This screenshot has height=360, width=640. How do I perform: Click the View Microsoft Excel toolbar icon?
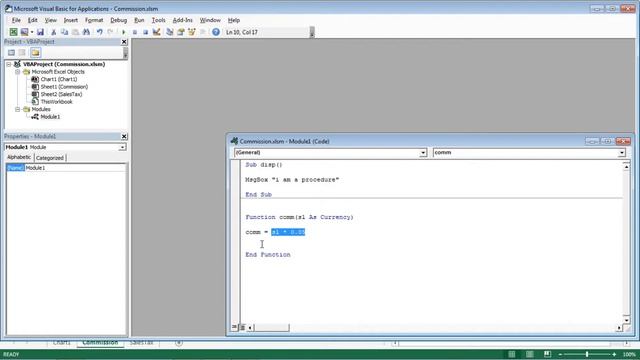click(x=13, y=32)
